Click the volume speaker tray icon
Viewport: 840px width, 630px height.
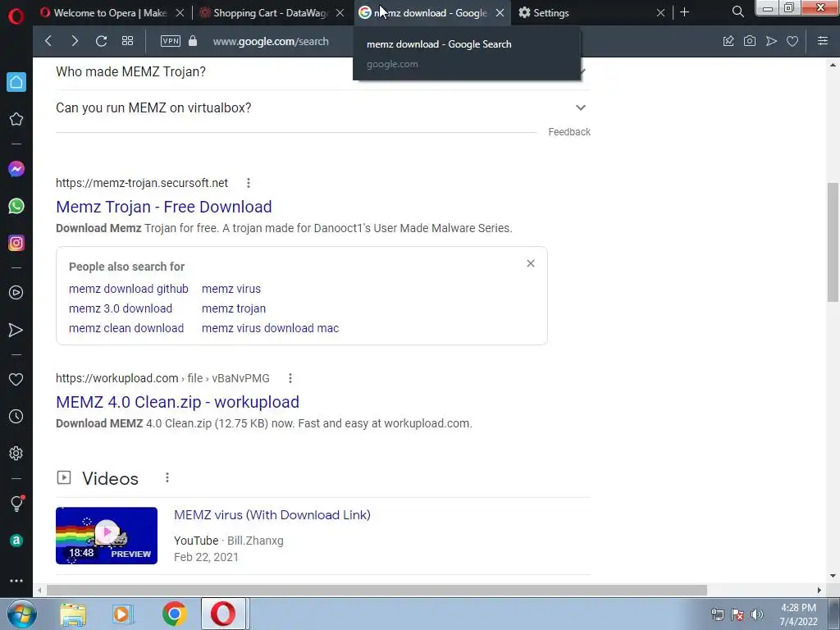(756, 614)
